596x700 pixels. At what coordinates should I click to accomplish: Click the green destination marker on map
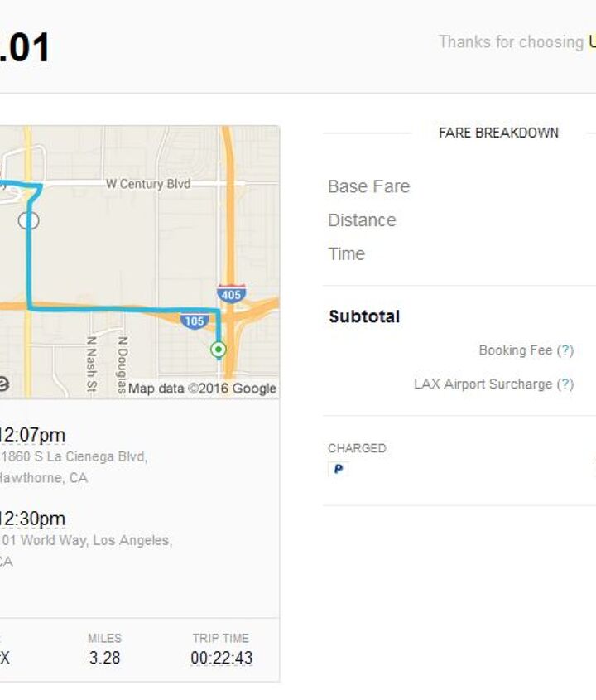pos(219,350)
